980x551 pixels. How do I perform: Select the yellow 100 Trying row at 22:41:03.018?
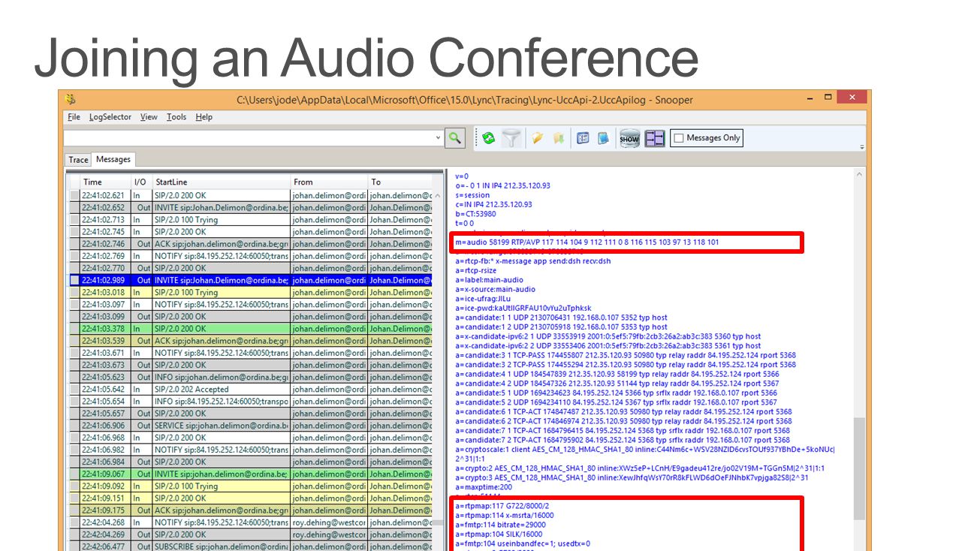point(250,292)
